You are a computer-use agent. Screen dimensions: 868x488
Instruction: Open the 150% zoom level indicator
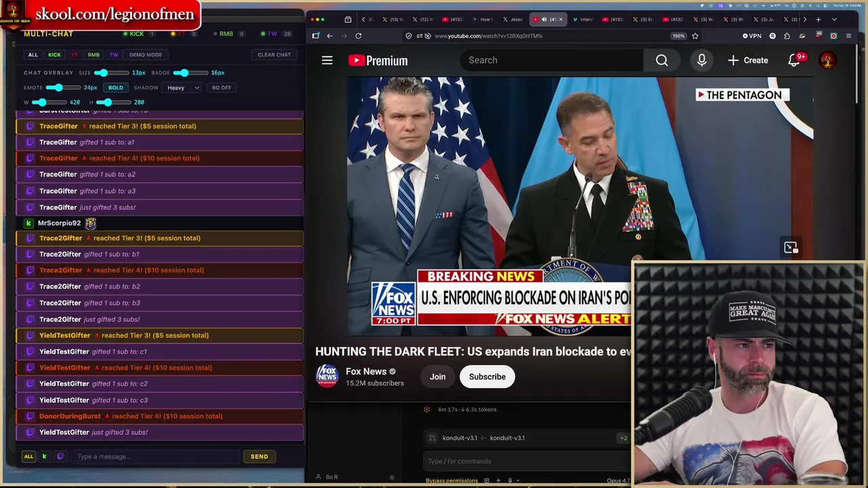click(x=678, y=36)
